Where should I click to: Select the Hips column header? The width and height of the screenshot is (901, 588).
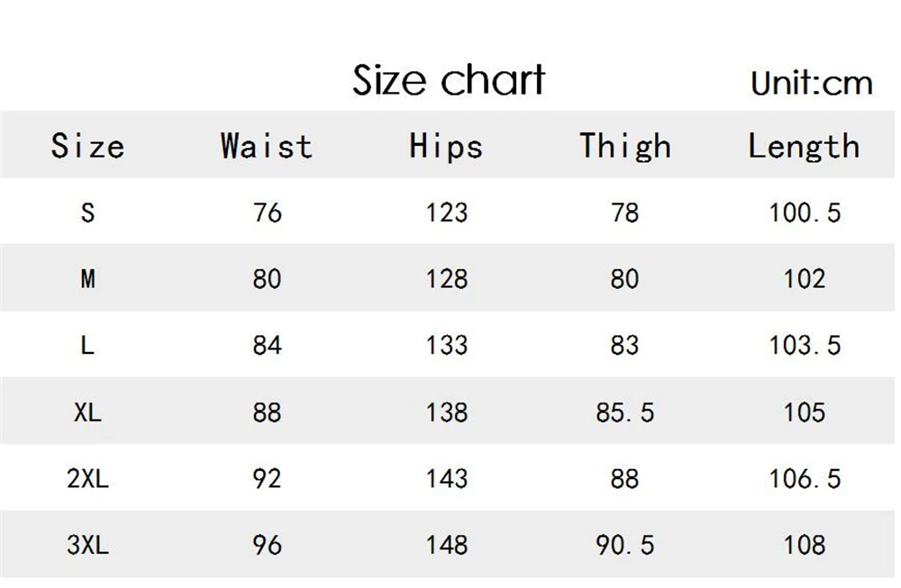tap(446, 146)
